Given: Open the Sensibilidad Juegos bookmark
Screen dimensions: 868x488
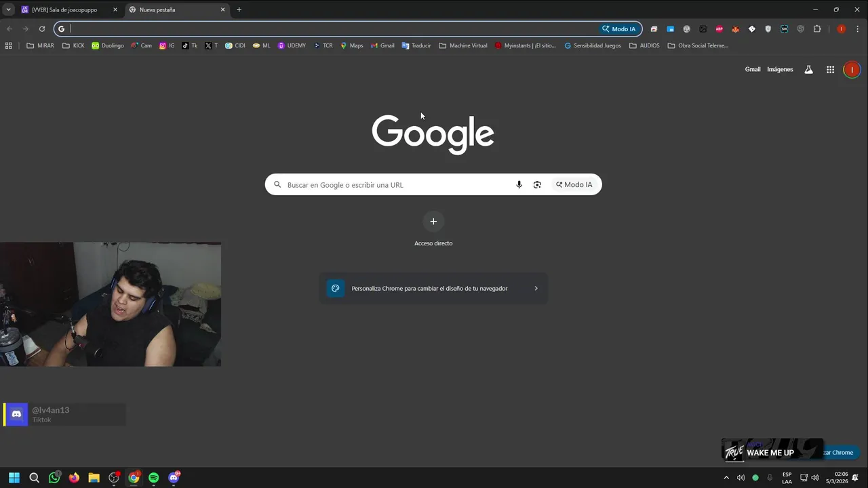Looking at the screenshot, I should pyautogui.click(x=593, y=45).
